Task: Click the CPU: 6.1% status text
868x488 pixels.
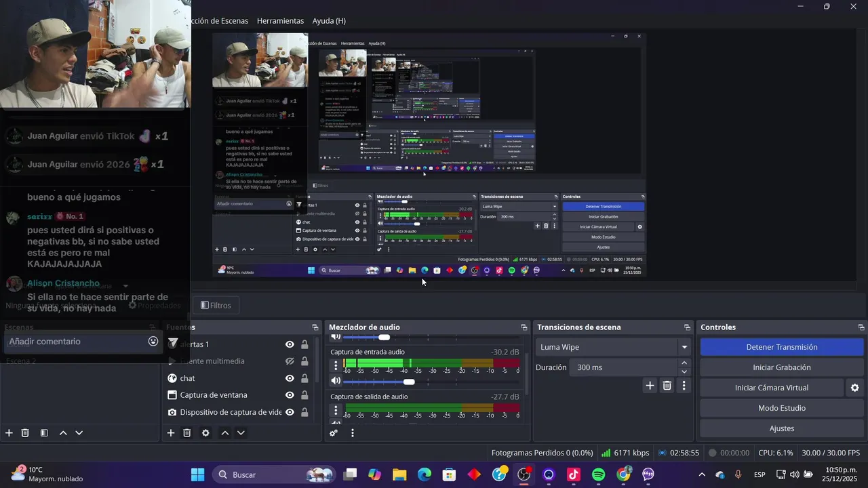Action: click(776, 453)
